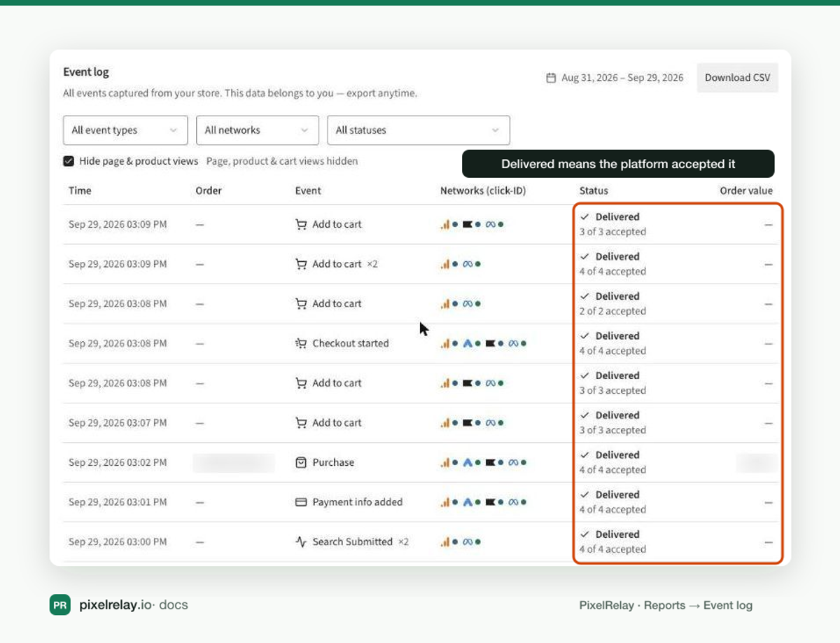Click the Search Submitted pulse icon
Screen dimensions: 840x643
pyautogui.click(x=301, y=541)
